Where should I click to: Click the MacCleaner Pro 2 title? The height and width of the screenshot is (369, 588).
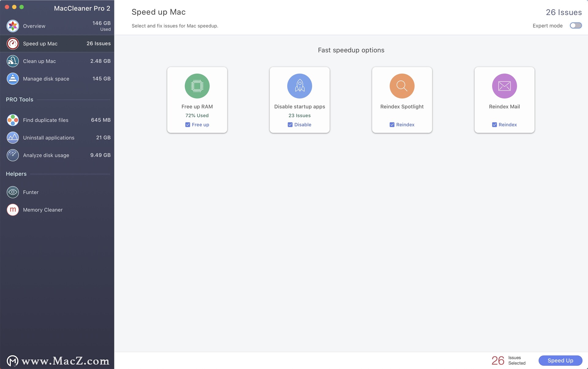pos(82,8)
